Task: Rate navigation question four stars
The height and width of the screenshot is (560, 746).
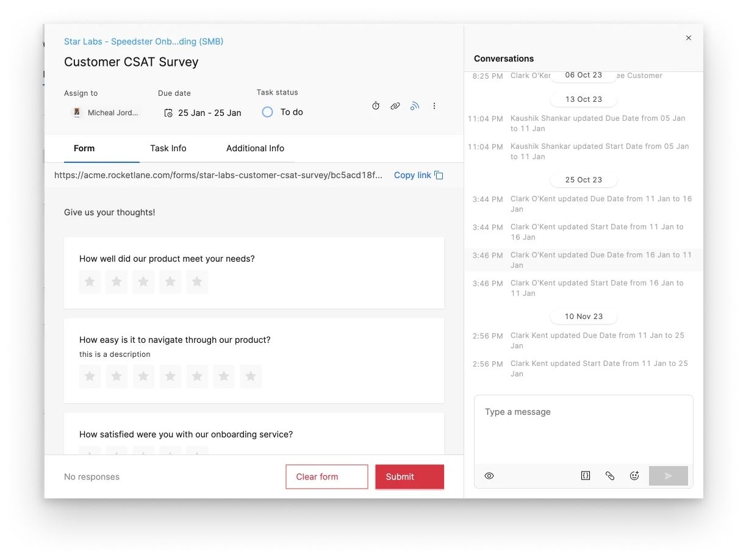Action: [x=170, y=376]
